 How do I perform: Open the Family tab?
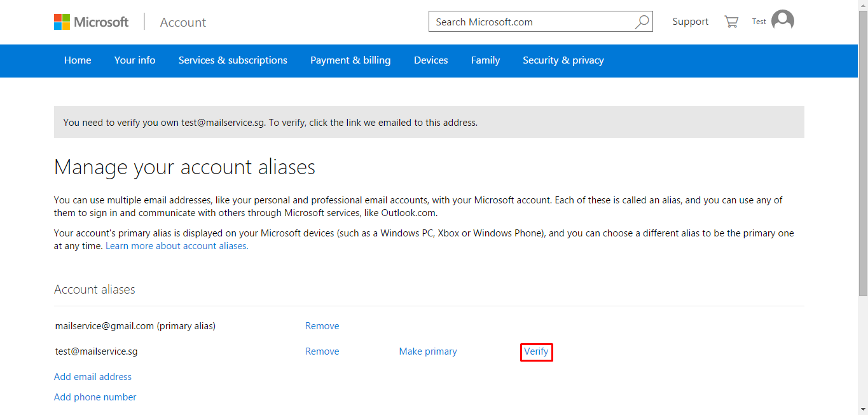[x=485, y=60]
